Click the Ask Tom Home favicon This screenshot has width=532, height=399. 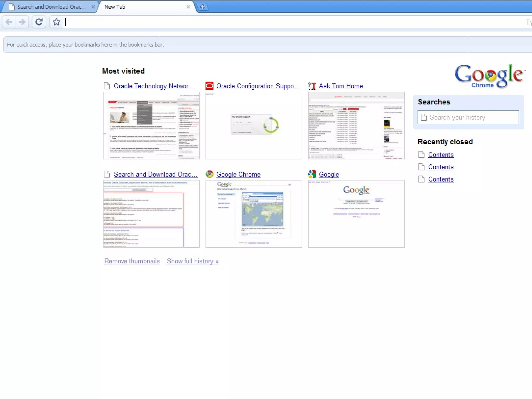312,86
